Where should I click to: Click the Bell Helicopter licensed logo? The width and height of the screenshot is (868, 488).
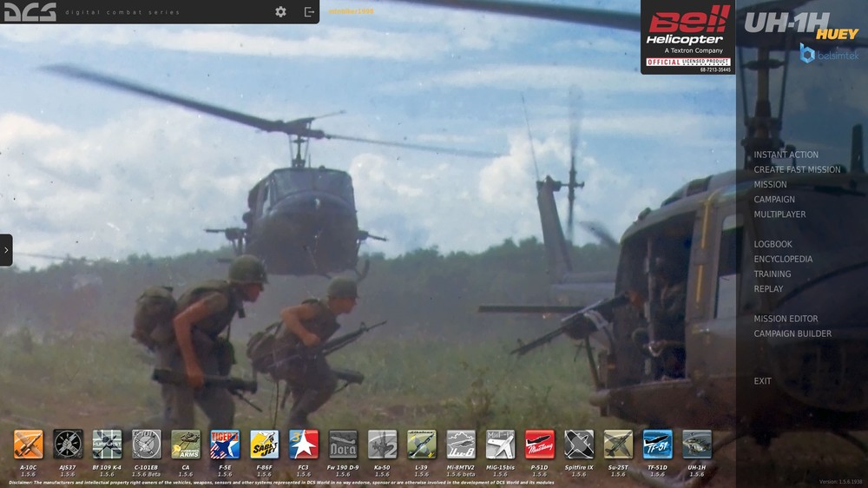coord(687,37)
